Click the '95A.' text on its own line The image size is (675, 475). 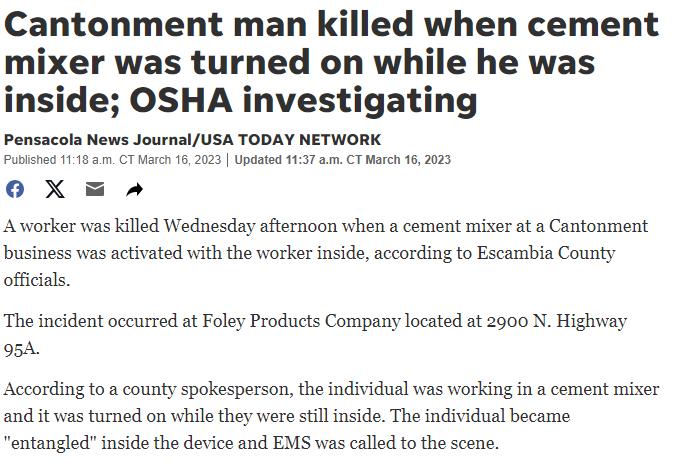pyautogui.click(x=22, y=349)
